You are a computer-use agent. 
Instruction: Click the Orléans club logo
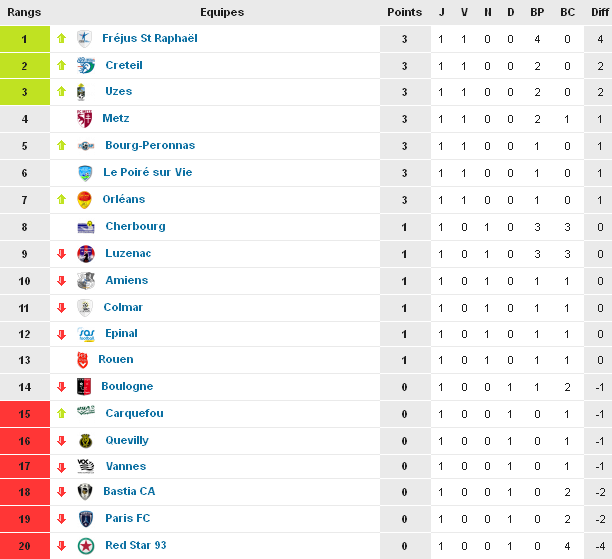tap(85, 199)
